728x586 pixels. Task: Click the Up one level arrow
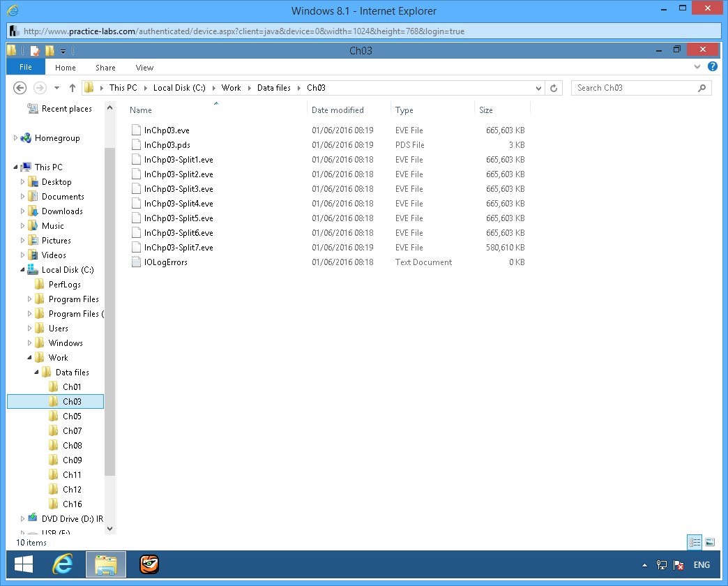click(72, 88)
